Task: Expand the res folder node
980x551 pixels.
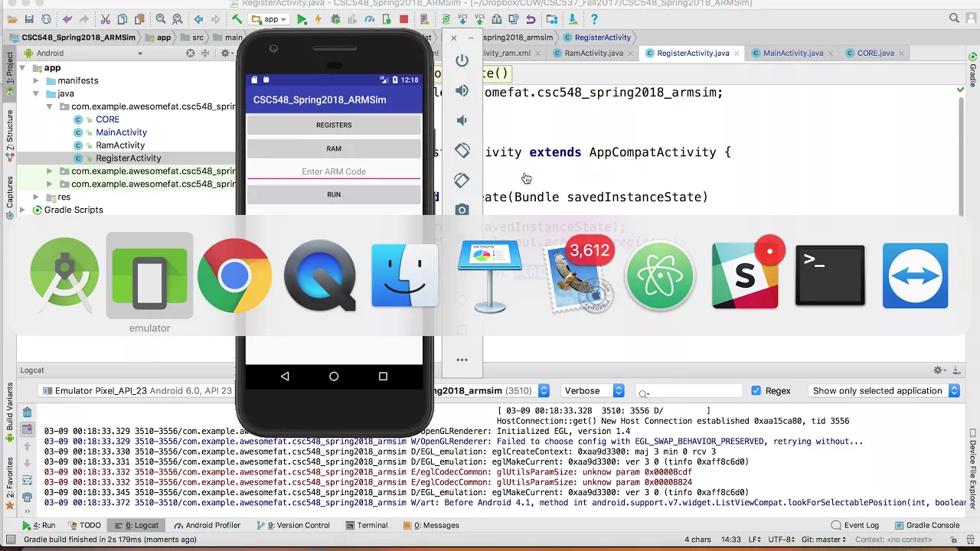Action: coord(36,197)
